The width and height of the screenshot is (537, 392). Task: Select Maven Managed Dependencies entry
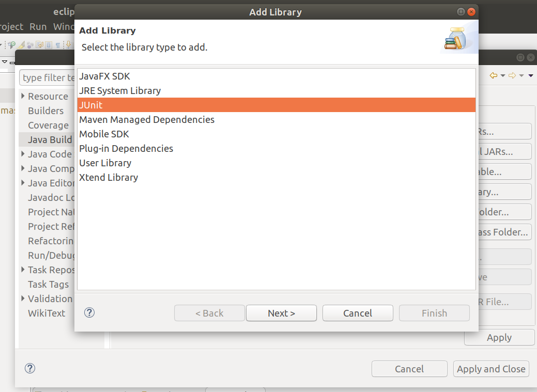[277, 119]
